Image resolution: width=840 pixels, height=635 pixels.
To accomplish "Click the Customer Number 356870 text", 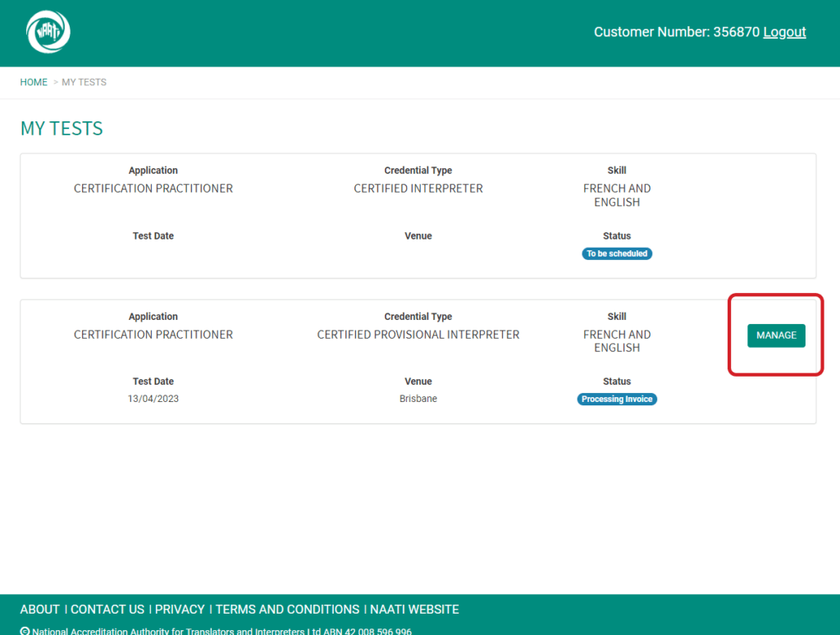I will [676, 32].
